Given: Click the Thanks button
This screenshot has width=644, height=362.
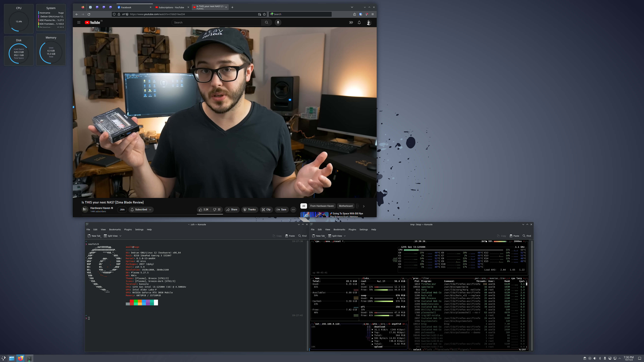Looking at the screenshot, I should 250,210.
